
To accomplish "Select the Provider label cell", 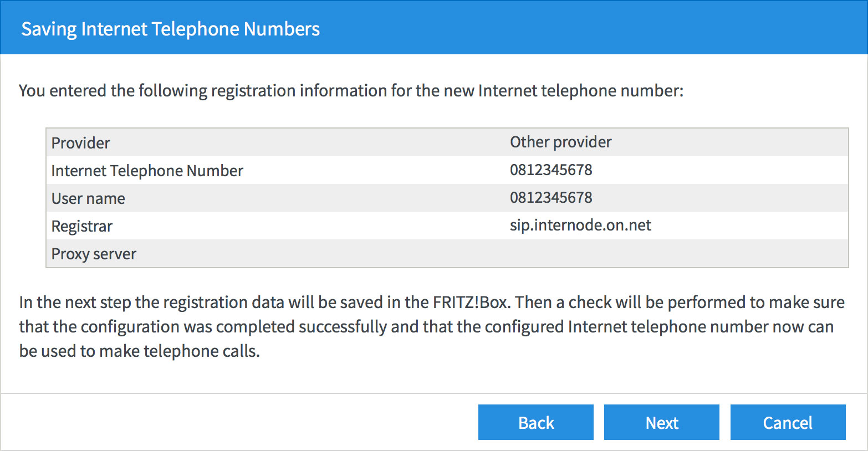I will point(80,142).
